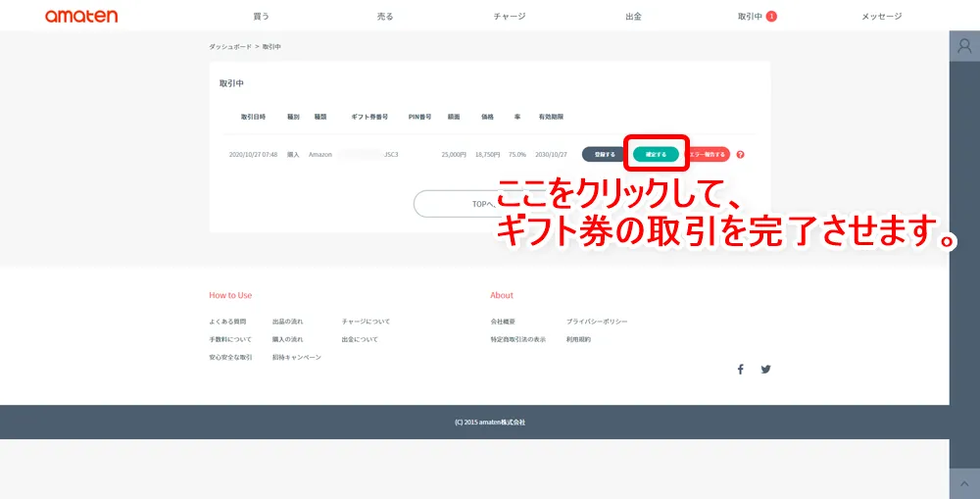Click the 有効期限 column header
This screenshot has height=499, width=980.
coord(551,117)
